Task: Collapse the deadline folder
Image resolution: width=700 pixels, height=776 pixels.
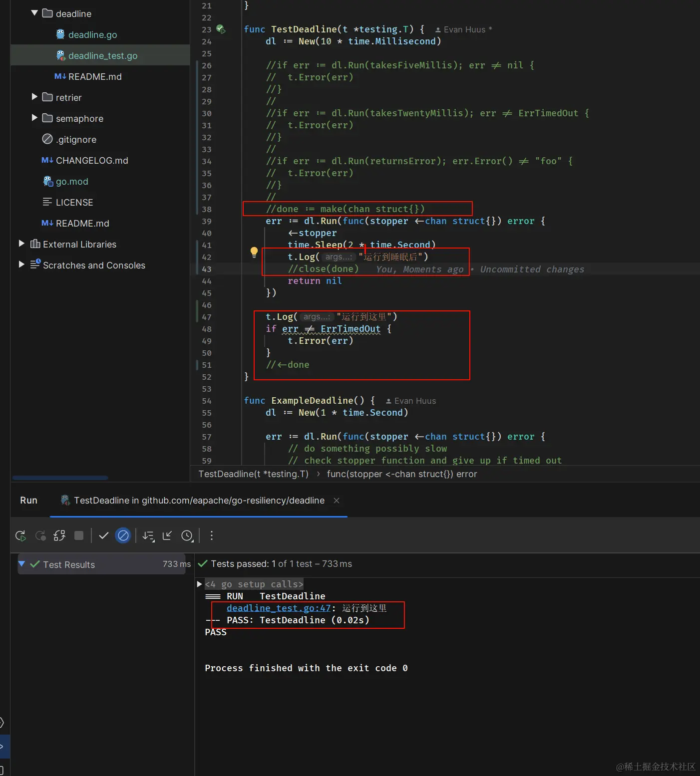Action: (x=34, y=13)
